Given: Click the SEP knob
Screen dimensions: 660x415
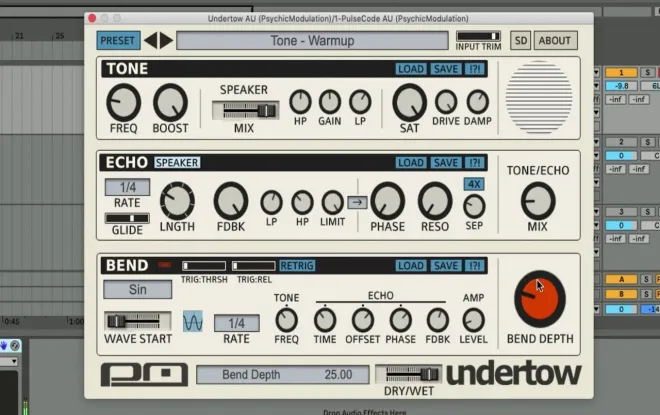Looking at the screenshot, I should tap(474, 206).
